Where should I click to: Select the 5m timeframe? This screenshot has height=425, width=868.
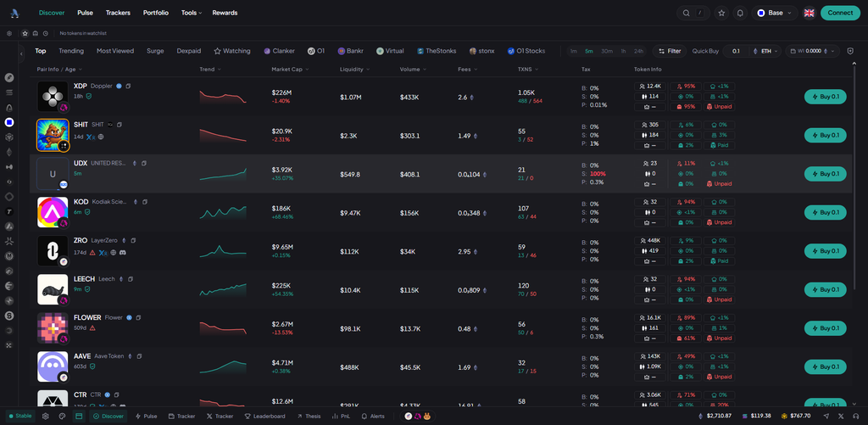coord(589,51)
